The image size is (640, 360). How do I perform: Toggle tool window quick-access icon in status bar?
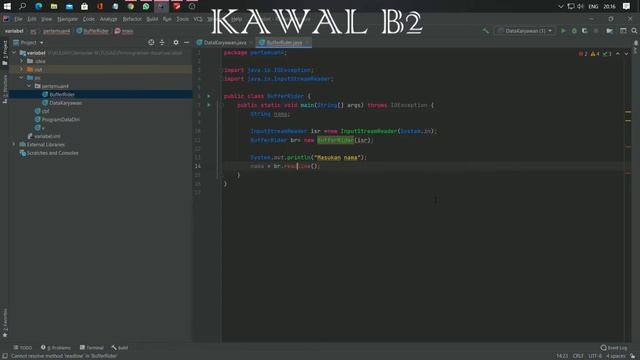[4, 356]
